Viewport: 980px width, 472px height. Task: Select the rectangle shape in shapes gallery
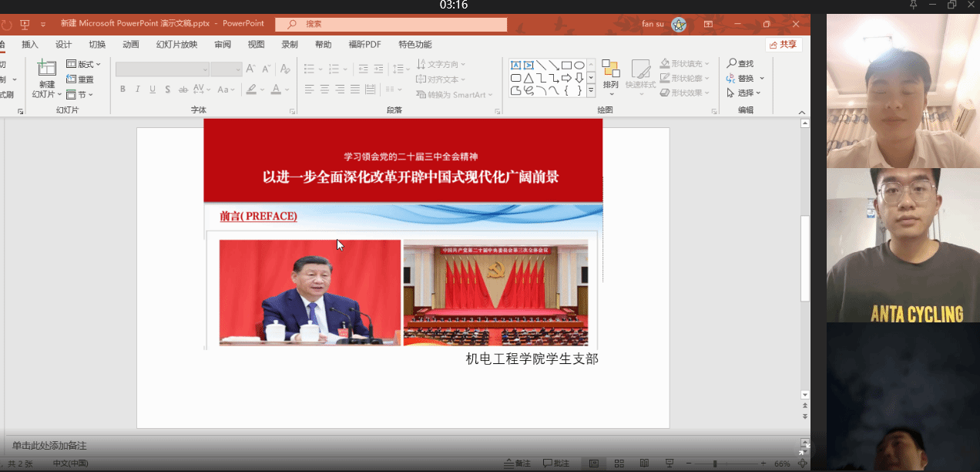[x=566, y=66]
